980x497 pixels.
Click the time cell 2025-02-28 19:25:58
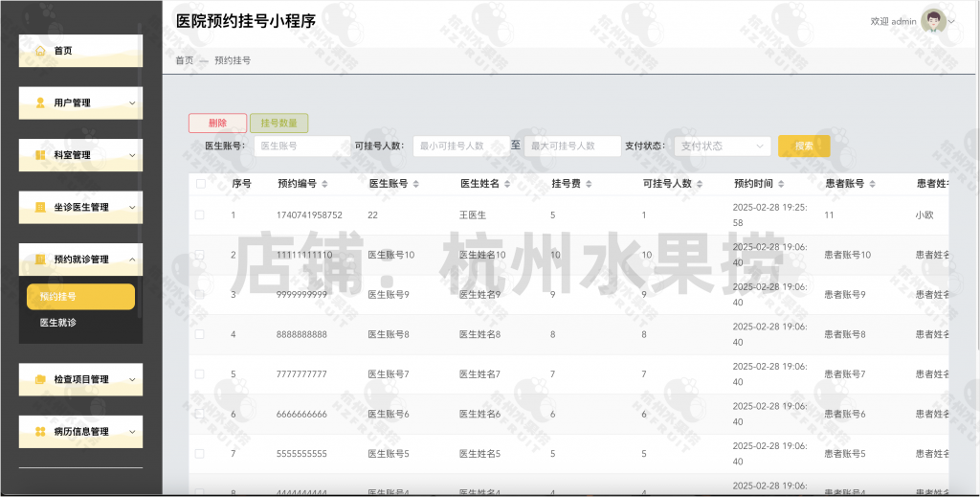click(769, 215)
